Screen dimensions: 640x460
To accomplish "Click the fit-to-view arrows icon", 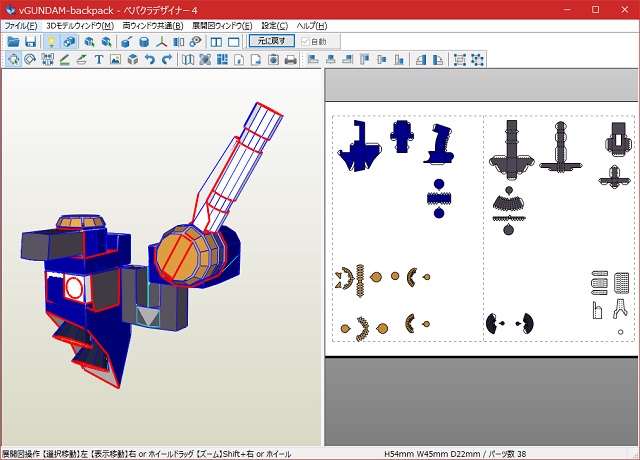I will point(205,60).
